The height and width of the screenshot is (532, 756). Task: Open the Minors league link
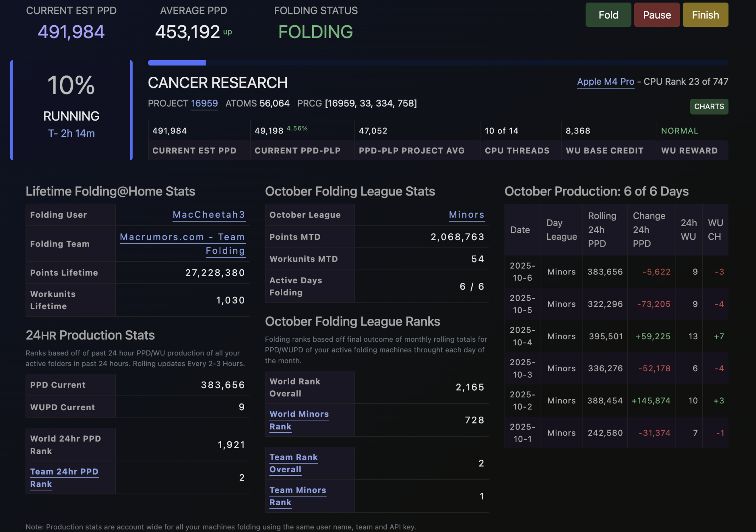pyautogui.click(x=466, y=215)
